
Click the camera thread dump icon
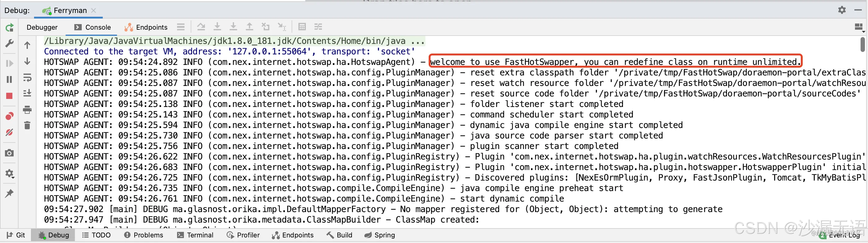point(9,153)
